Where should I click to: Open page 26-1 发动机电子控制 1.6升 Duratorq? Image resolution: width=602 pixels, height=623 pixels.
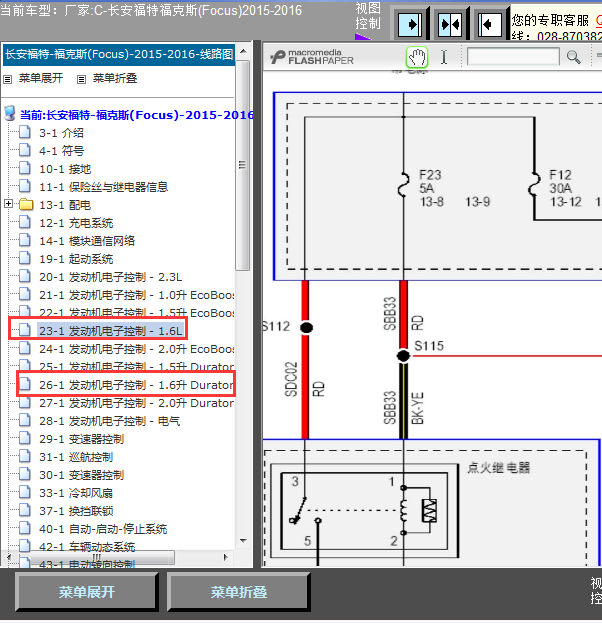click(x=136, y=385)
